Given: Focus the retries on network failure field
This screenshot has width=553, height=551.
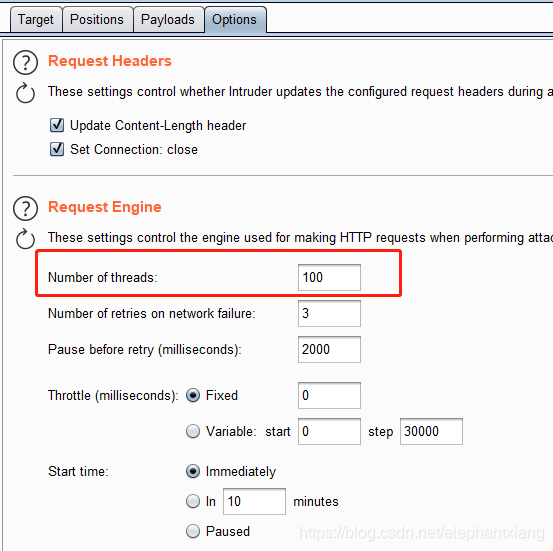Looking at the screenshot, I should 329,314.
